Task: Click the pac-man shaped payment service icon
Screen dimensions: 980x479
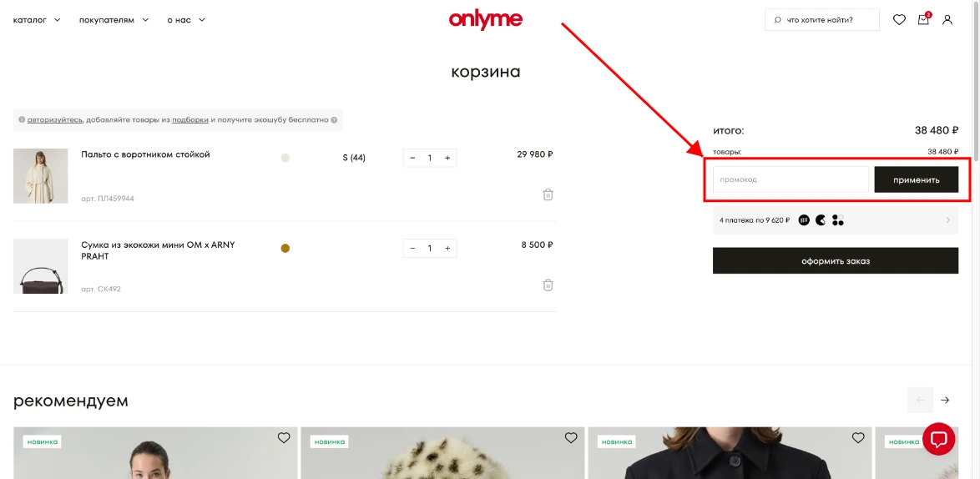Action: (x=821, y=219)
